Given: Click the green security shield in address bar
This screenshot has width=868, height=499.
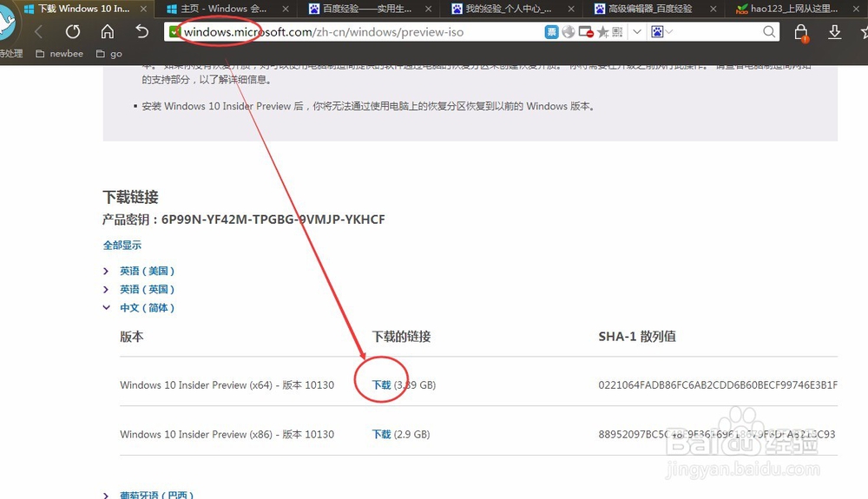Looking at the screenshot, I should click(x=175, y=32).
